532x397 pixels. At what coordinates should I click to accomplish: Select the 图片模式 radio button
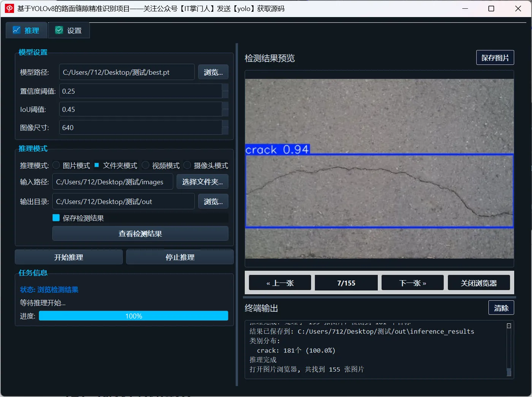56,165
